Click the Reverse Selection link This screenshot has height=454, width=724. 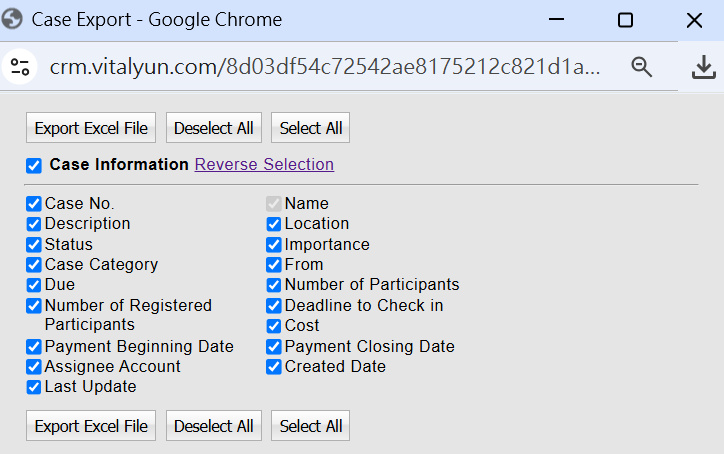pyautogui.click(x=264, y=164)
